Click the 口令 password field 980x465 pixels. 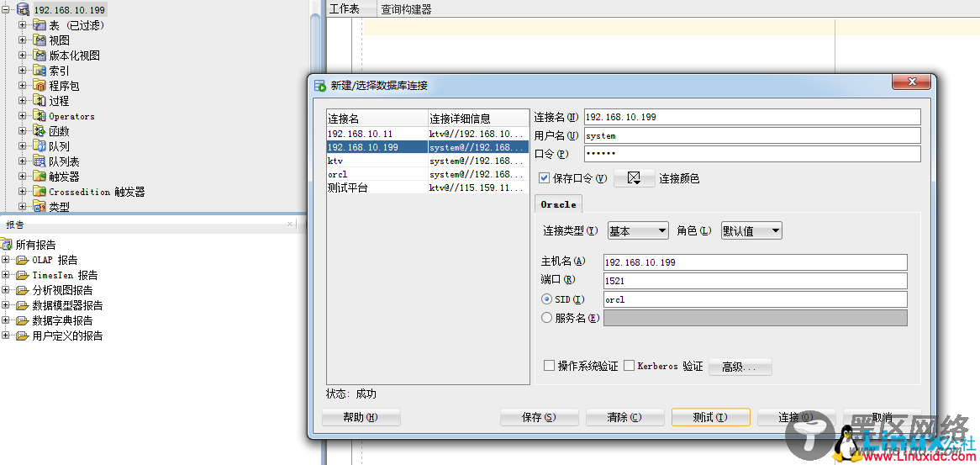tap(752, 154)
